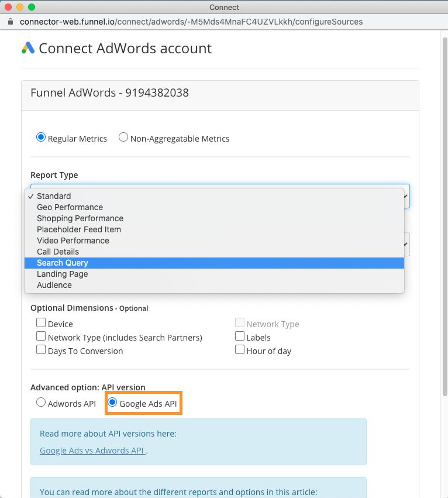Image resolution: width=448 pixels, height=498 pixels.
Task: Check the Hour of day option
Action: pyautogui.click(x=240, y=350)
